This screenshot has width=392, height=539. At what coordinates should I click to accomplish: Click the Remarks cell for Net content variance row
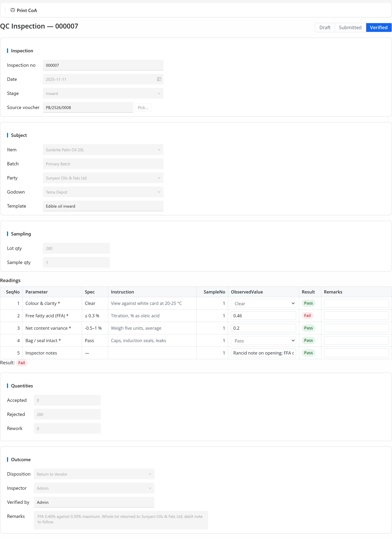coord(356,328)
